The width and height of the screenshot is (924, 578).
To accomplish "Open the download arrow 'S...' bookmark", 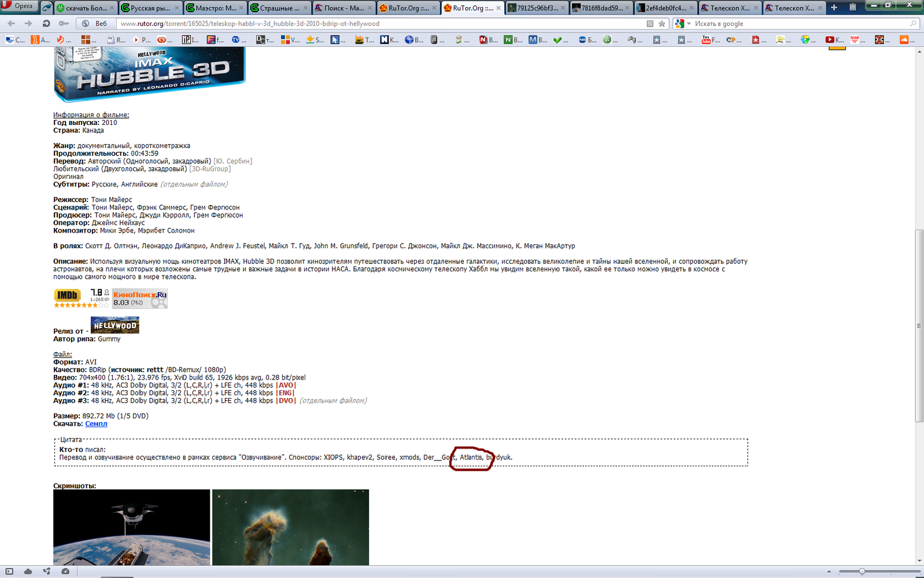I will coord(315,39).
